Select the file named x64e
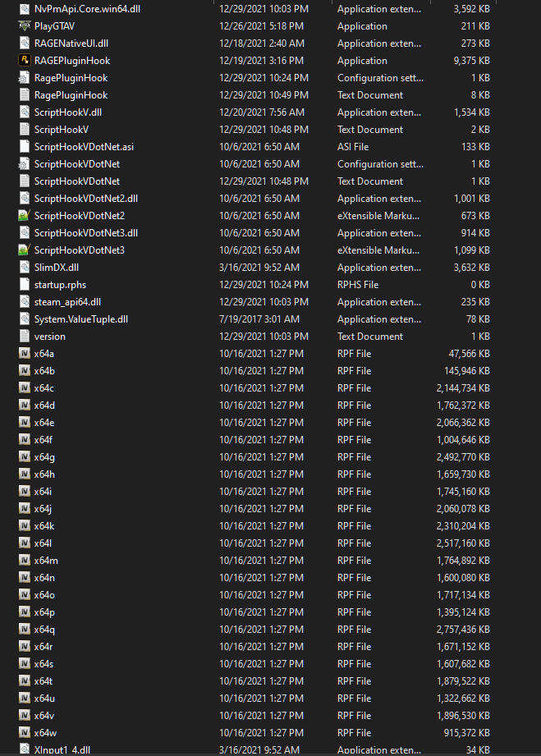The image size is (541, 756). pyautogui.click(x=44, y=423)
